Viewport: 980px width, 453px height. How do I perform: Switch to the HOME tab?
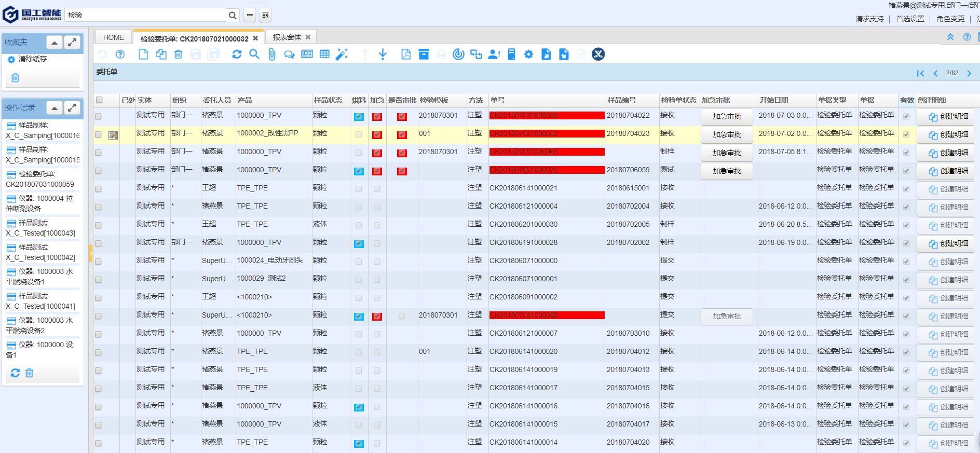(114, 37)
